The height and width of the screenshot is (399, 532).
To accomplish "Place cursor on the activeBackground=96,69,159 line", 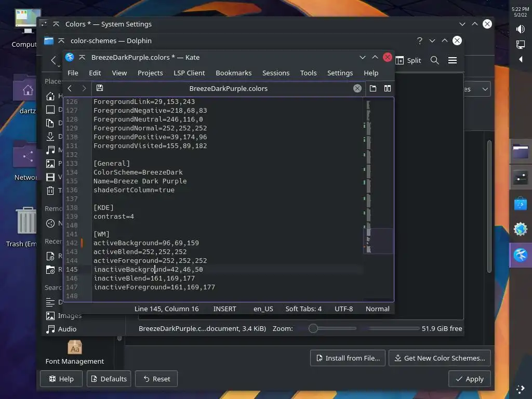I will pyautogui.click(x=146, y=243).
